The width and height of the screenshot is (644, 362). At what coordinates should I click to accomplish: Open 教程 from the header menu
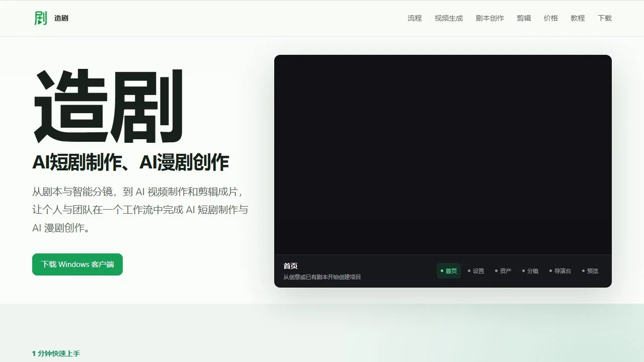tap(578, 18)
